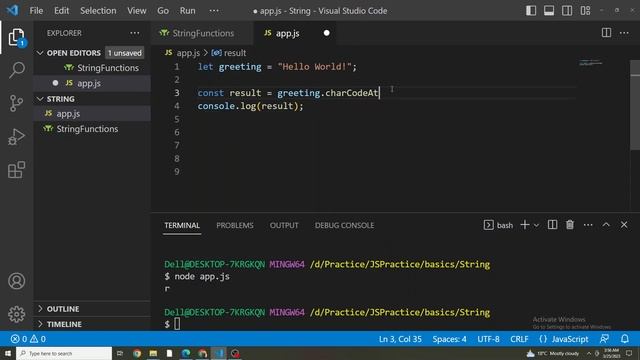Open the Manage gear icon
The width and height of the screenshot is (640, 360).
[16, 314]
